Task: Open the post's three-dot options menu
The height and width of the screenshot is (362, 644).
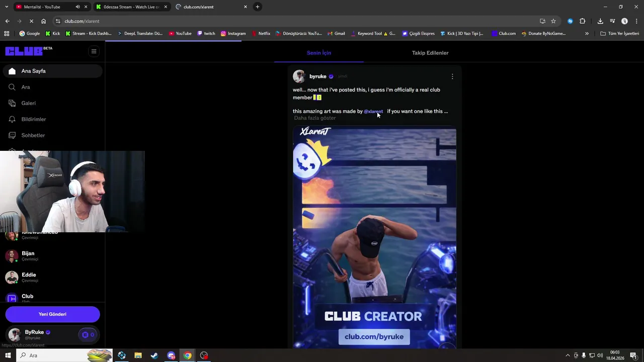Action: [452, 76]
